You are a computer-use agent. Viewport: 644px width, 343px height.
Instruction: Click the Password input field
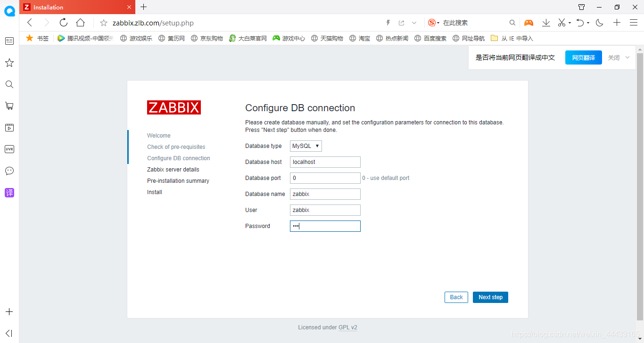[x=325, y=226]
